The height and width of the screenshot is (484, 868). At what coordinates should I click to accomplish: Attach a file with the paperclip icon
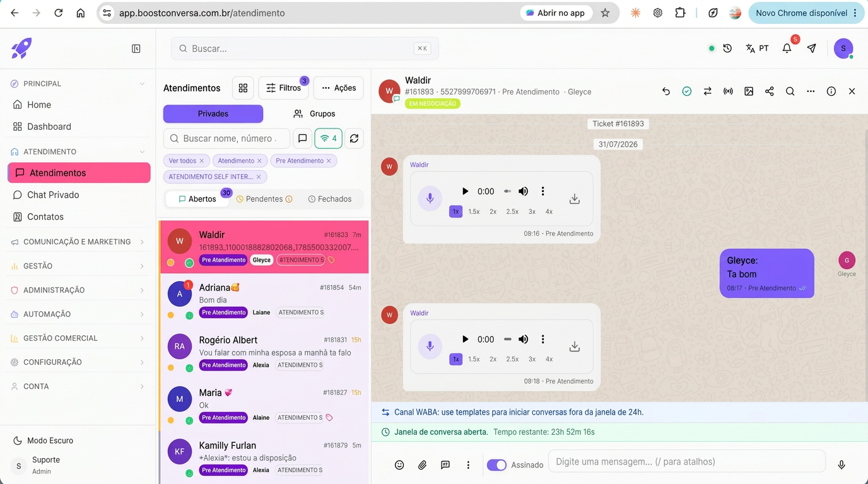(423, 465)
